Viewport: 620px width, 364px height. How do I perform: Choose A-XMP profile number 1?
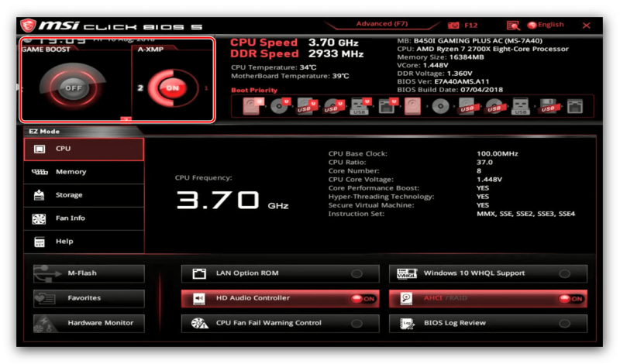(x=206, y=88)
